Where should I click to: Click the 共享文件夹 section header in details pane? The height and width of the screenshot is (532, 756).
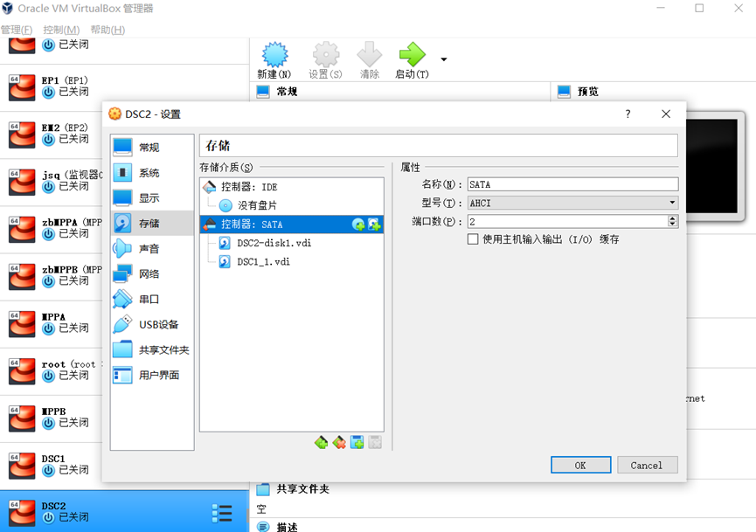pyautogui.click(x=302, y=489)
